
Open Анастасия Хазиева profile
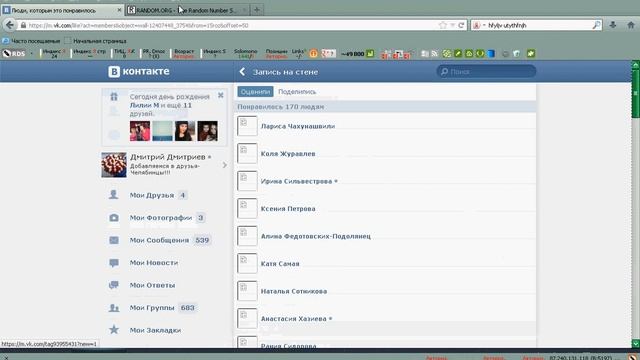[x=294, y=319]
